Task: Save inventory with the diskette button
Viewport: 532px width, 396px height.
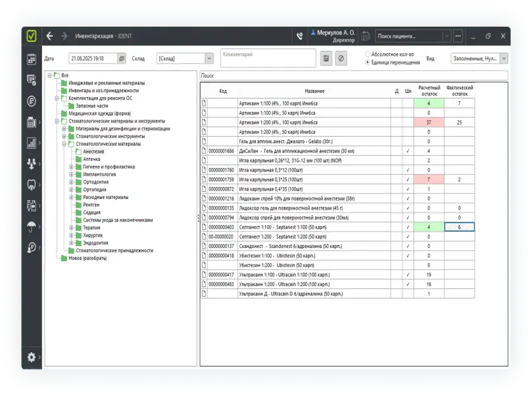Action: point(326,58)
